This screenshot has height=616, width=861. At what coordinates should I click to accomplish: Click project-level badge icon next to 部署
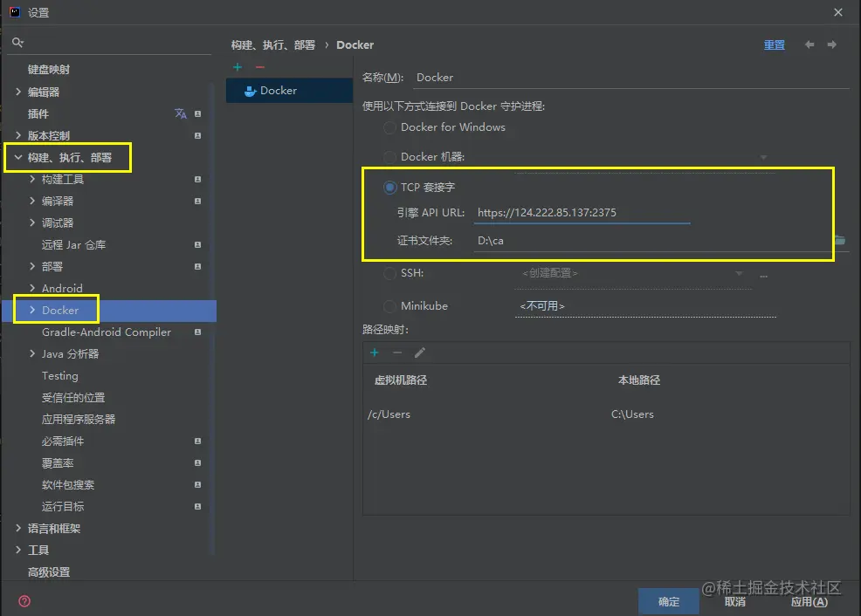(197, 267)
